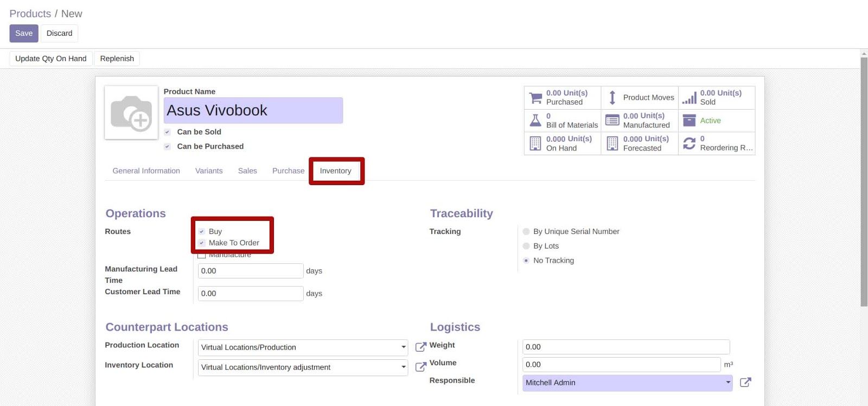Switch to the Variants tab
868x406 pixels.
(209, 170)
